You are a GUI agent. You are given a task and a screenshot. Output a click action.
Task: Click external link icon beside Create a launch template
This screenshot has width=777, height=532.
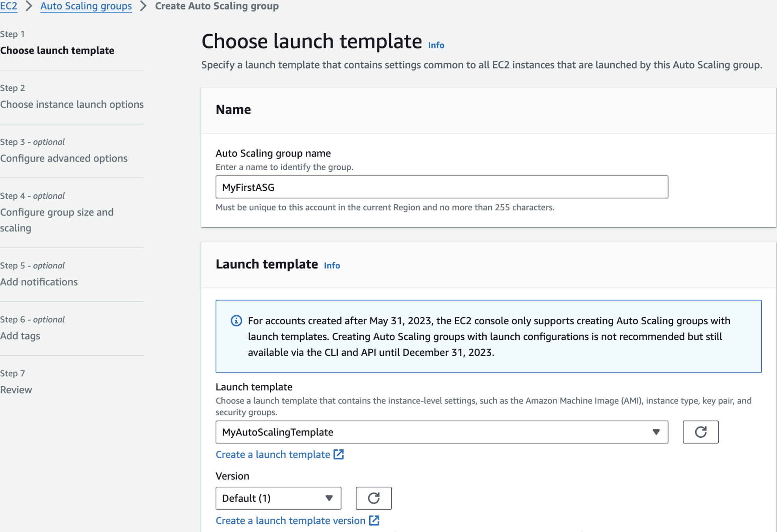pos(339,454)
